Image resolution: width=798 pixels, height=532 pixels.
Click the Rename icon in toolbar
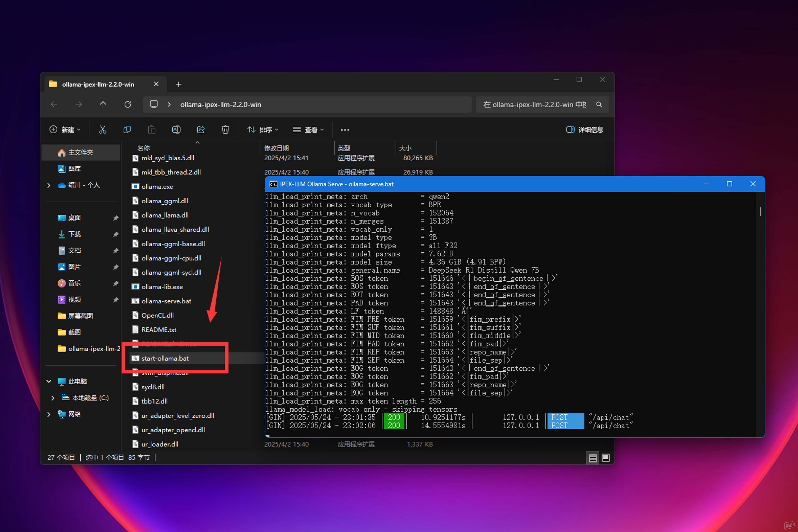176,130
